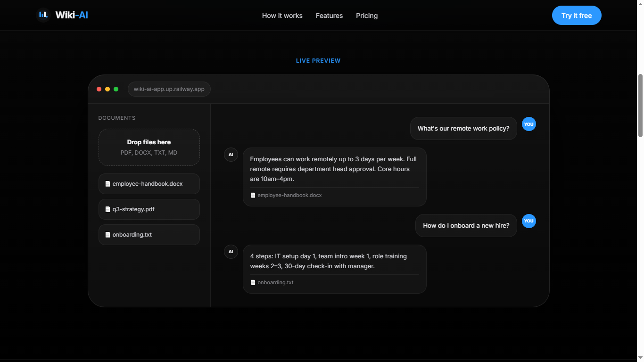
Task: Go to the Features section
Action: [x=329, y=16]
